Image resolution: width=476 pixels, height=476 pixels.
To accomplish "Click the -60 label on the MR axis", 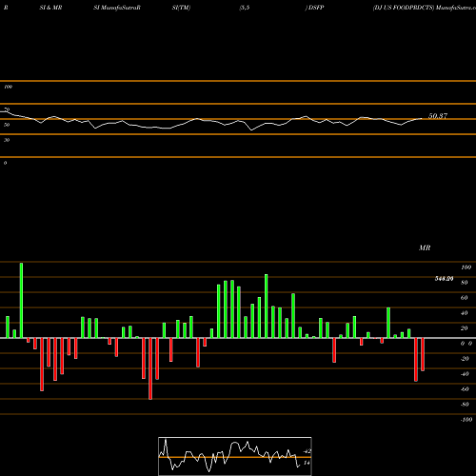I will [x=465, y=389].
